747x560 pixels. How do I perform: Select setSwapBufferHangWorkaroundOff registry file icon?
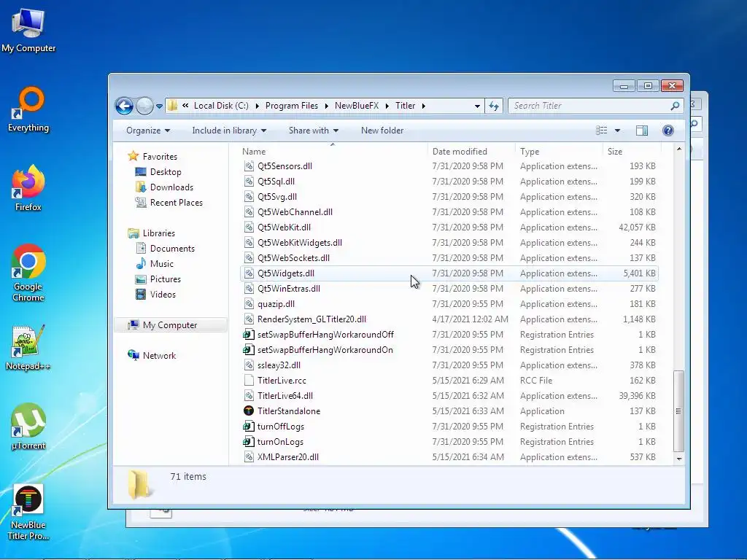point(249,335)
